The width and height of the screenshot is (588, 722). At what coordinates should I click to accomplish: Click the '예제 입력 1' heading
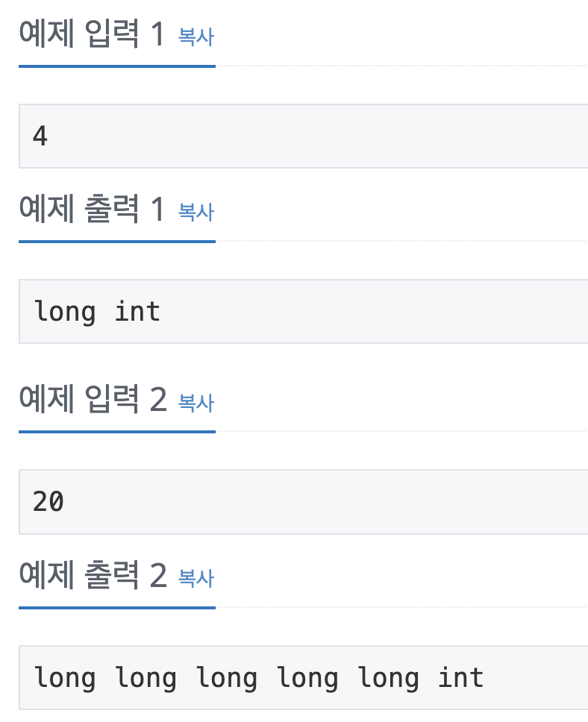tap(92, 34)
